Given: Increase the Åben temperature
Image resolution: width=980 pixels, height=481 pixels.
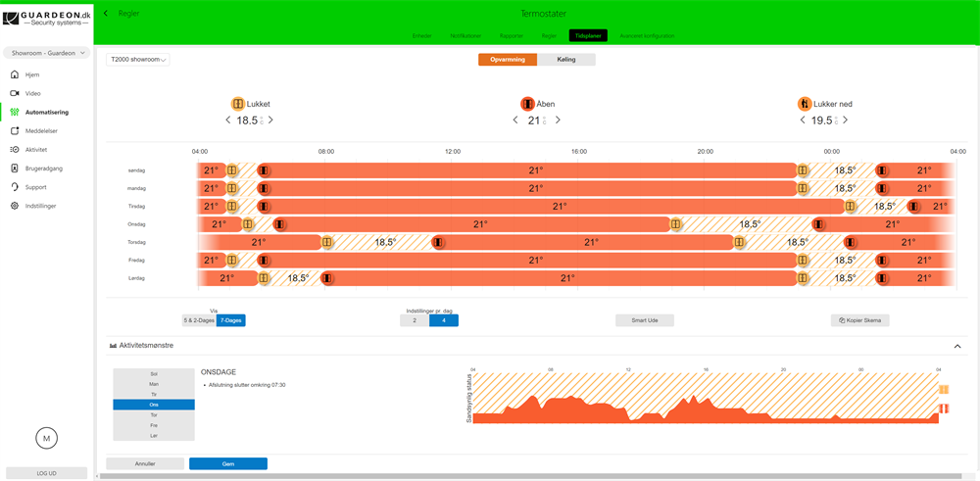Looking at the screenshot, I should pyautogui.click(x=559, y=120).
